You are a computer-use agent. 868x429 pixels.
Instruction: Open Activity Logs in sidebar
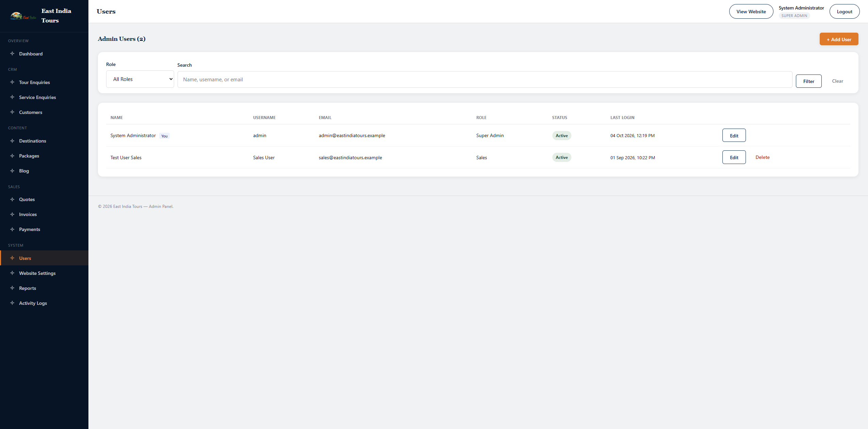[x=44, y=303]
